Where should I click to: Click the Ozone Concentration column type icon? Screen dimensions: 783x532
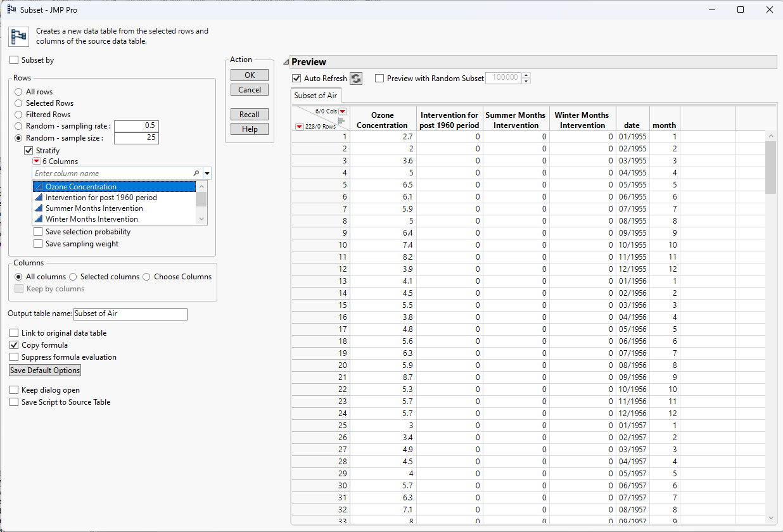[39, 187]
